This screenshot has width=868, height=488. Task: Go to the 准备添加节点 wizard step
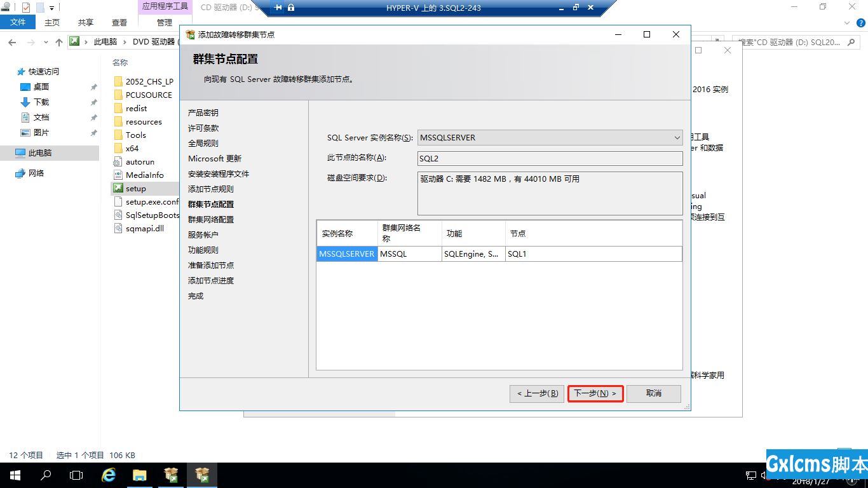point(211,265)
